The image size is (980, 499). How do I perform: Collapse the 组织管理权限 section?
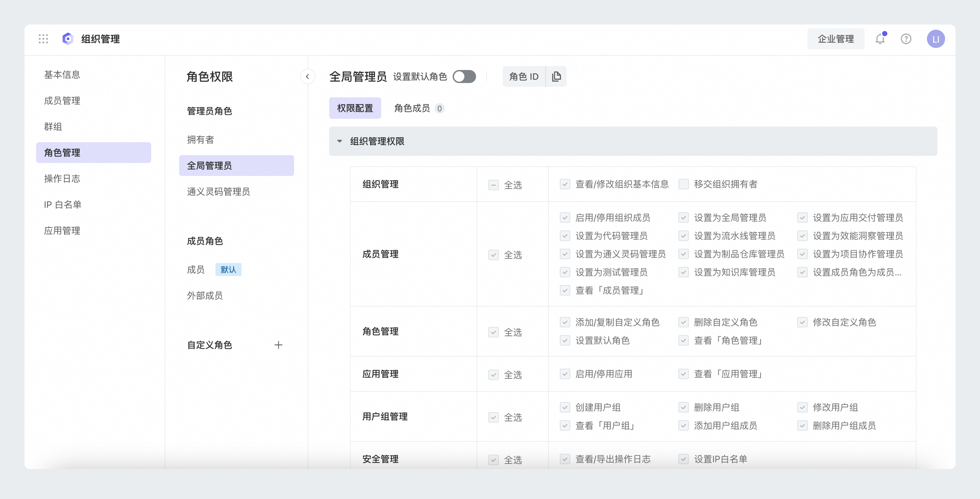339,141
